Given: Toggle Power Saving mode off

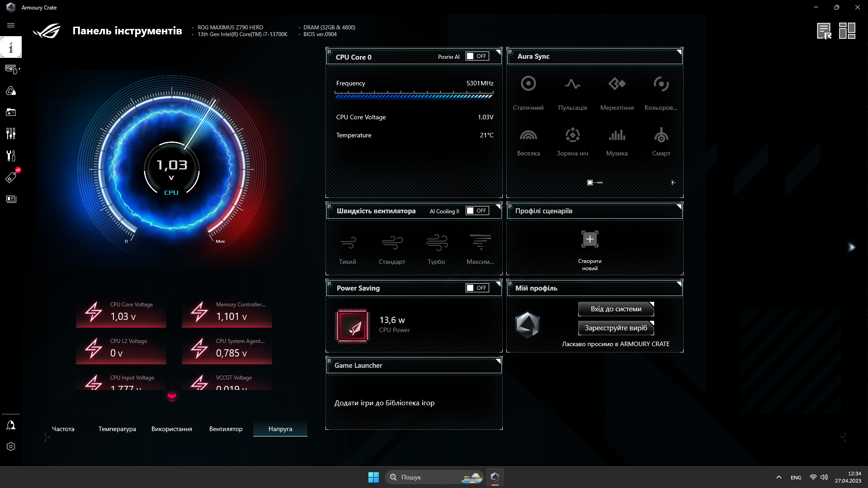Looking at the screenshot, I should click(476, 287).
